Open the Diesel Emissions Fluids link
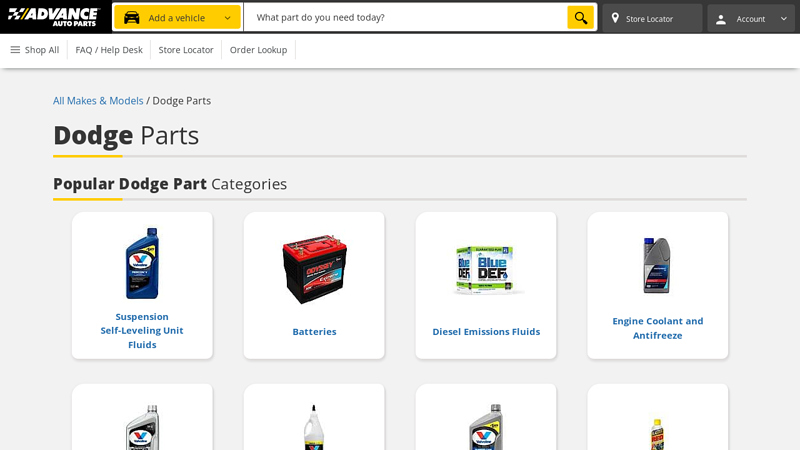Viewport: 800px width, 450px height. [486, 332]
